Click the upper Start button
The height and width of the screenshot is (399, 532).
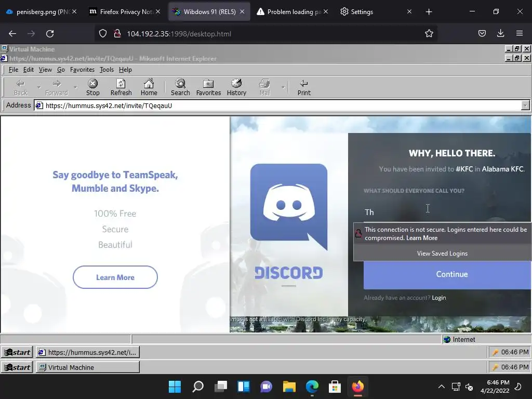(x=17, y=352)
